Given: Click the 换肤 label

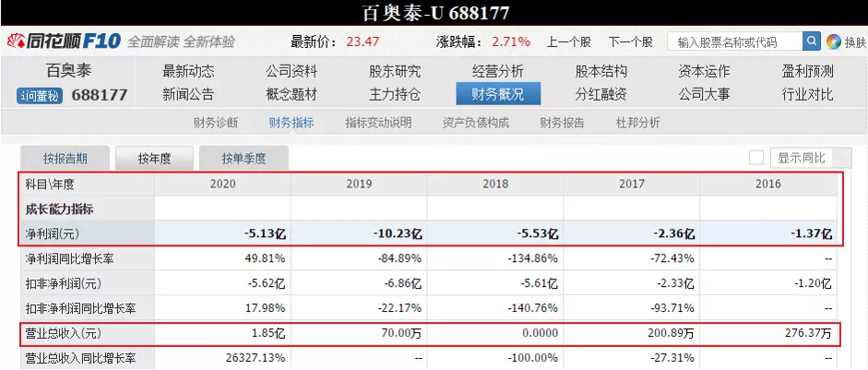Looking at the screenshot, I should 855,42.
